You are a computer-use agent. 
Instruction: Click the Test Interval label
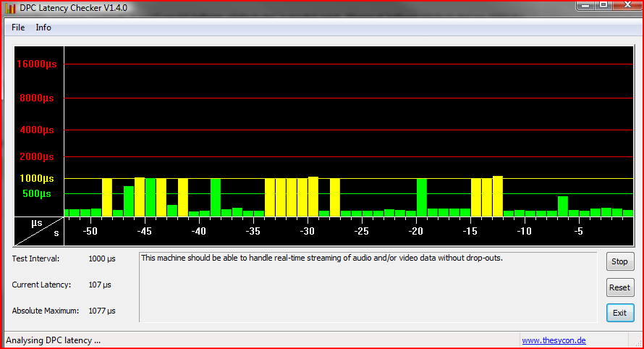pyautogui.click(x=35, y=258)
